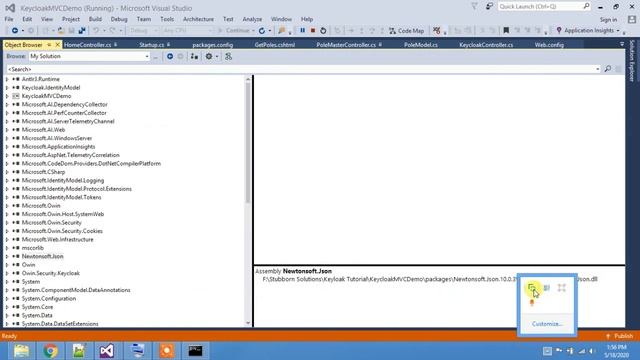Open the search history dropdown arrow

(x=598, y=69)
